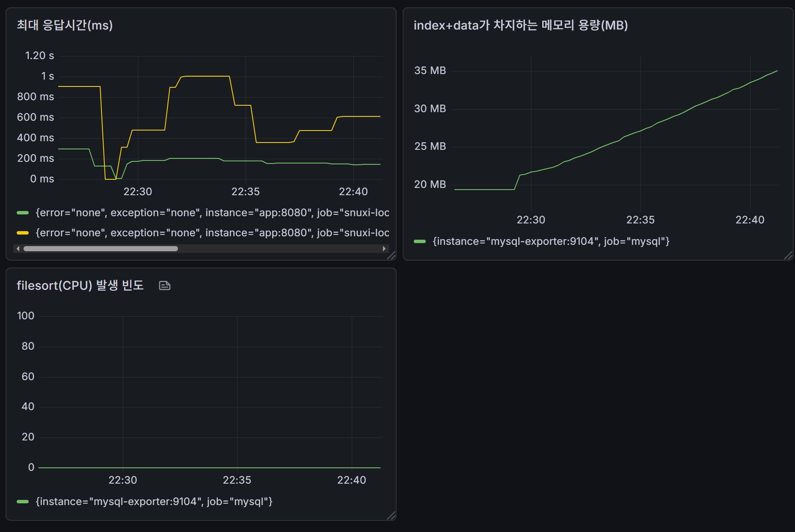
Task: Click green legend swatch in filesort panel
Action: coord(23,502)
